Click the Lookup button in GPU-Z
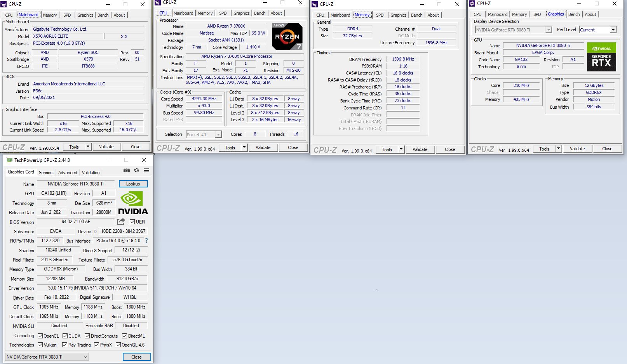Image resolution: width=627 pixels, height=364 pixels. tap(133, 184)
